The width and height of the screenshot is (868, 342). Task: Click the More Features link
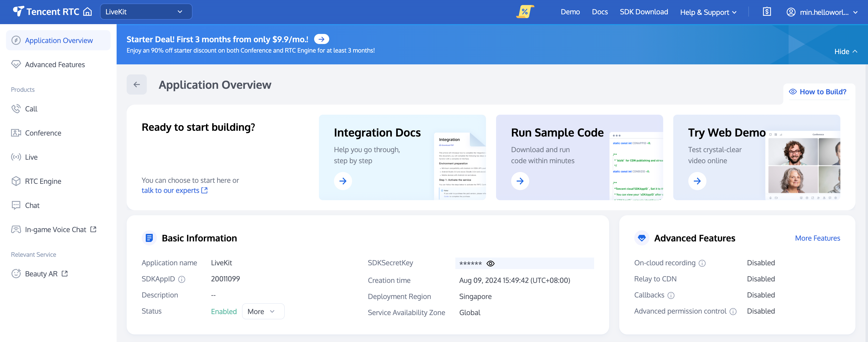tap(817, 238)
